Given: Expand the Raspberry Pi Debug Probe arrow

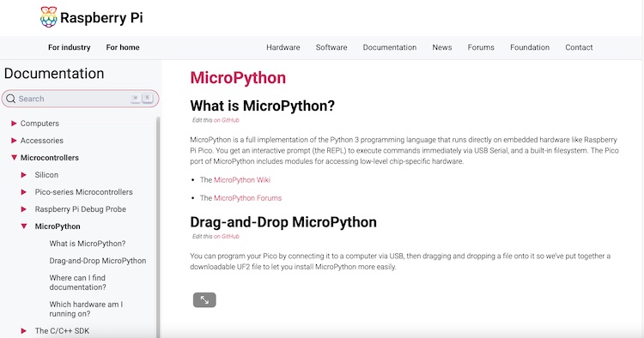Looking at the screenshot, I should coord(24,209).
